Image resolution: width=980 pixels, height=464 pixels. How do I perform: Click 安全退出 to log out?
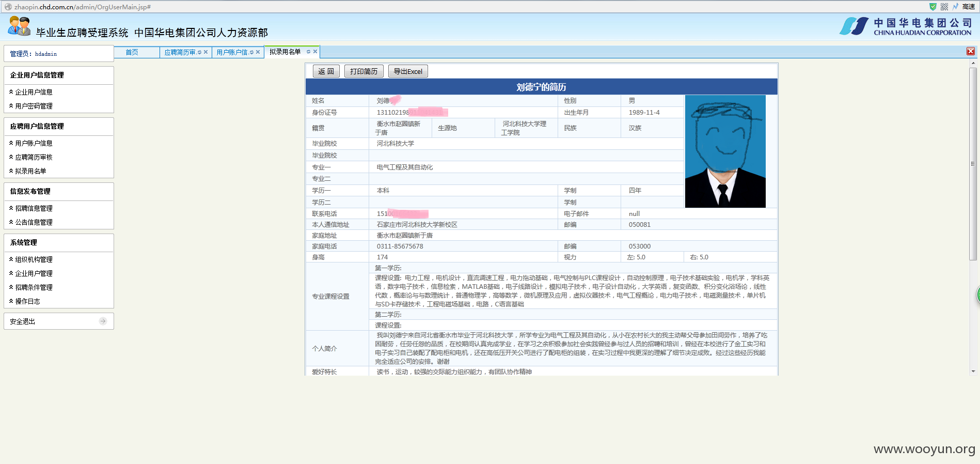23,321
